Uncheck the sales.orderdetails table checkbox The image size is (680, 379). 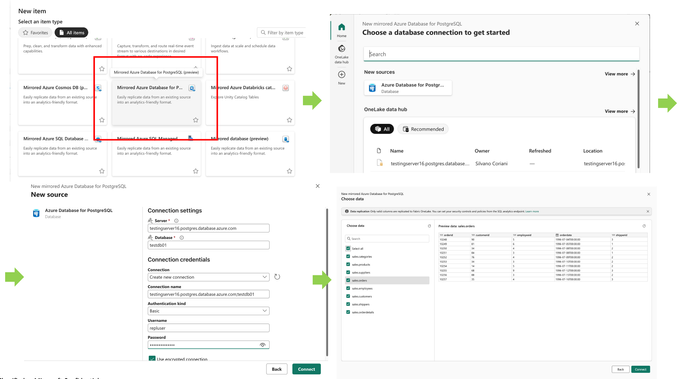348,312
